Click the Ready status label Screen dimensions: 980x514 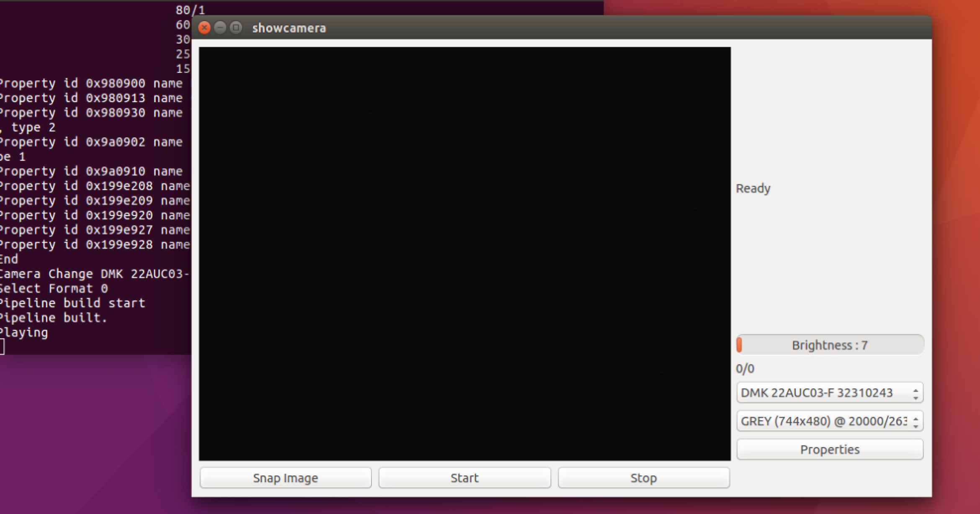[753, 188]
